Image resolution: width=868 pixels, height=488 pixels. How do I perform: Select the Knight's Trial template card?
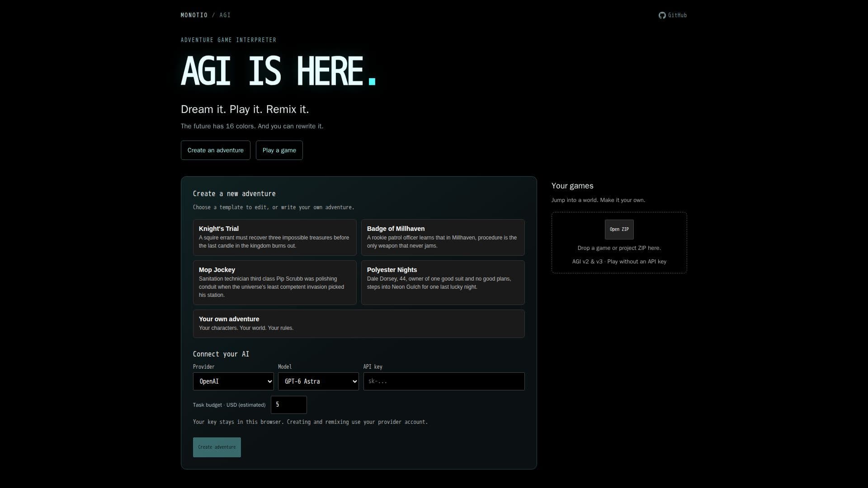tap(274, 237)
